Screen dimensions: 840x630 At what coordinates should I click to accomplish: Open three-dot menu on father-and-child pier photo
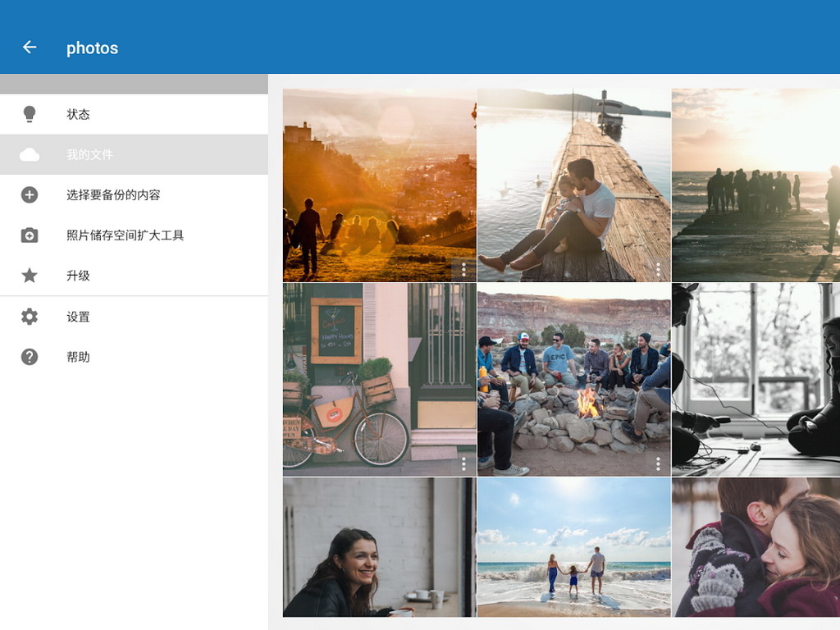click(659, 269)
